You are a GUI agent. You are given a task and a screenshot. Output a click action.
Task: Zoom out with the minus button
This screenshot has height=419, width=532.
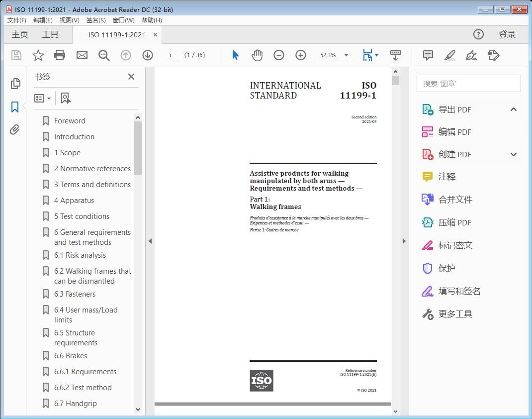[x=279, y=55]
